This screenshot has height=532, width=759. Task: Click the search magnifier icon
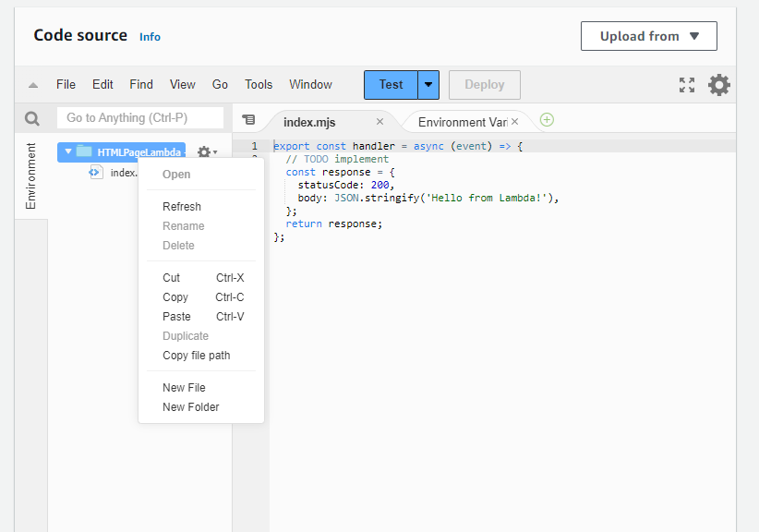(x=32, y=118)
